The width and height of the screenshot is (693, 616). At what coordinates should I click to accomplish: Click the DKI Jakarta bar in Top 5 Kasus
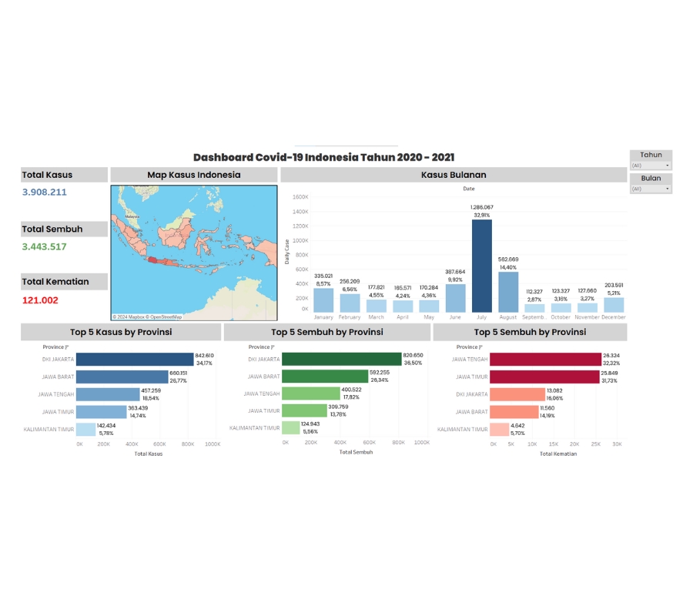(x=135, y=360)
